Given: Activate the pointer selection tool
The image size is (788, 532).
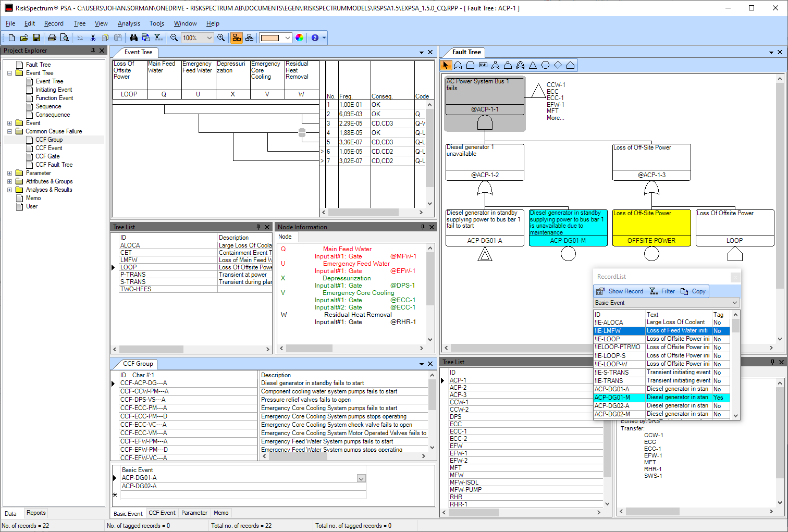Looking at the screenshot, I should [445, 65].
